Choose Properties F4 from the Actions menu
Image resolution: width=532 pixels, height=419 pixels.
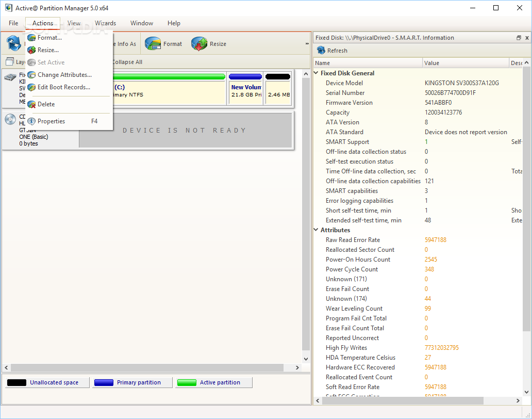(x=69, y=121)
